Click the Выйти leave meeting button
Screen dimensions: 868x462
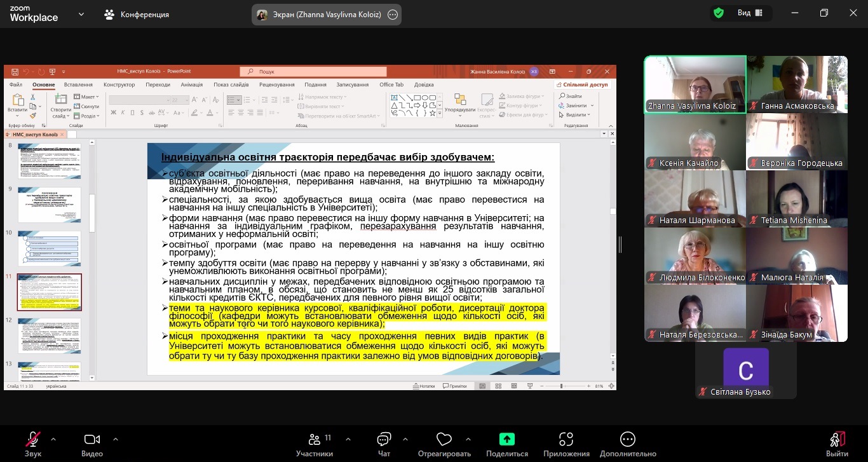pos(837,444)
